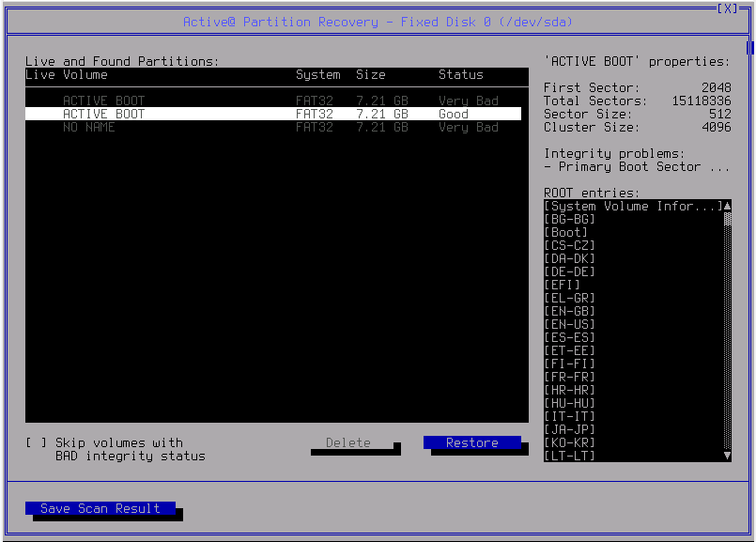Screen dimensions: 756x542
Task: Click the Status column header
Action: click(461, 75)
